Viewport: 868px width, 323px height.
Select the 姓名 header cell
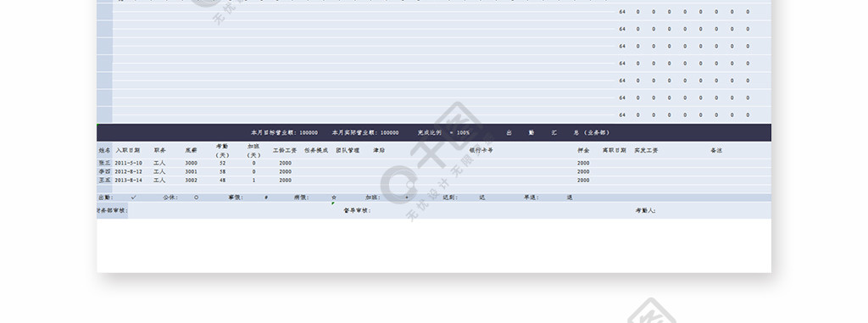[104, 150]
